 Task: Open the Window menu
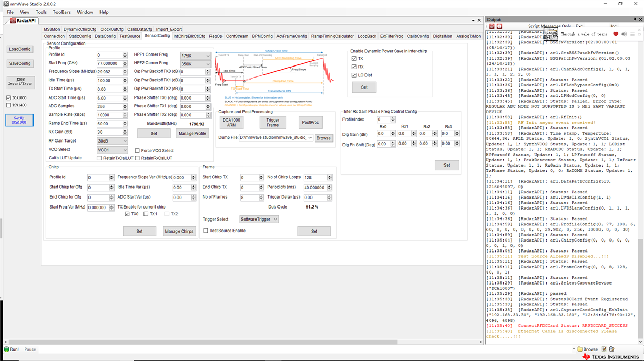(x=85, y=12)
